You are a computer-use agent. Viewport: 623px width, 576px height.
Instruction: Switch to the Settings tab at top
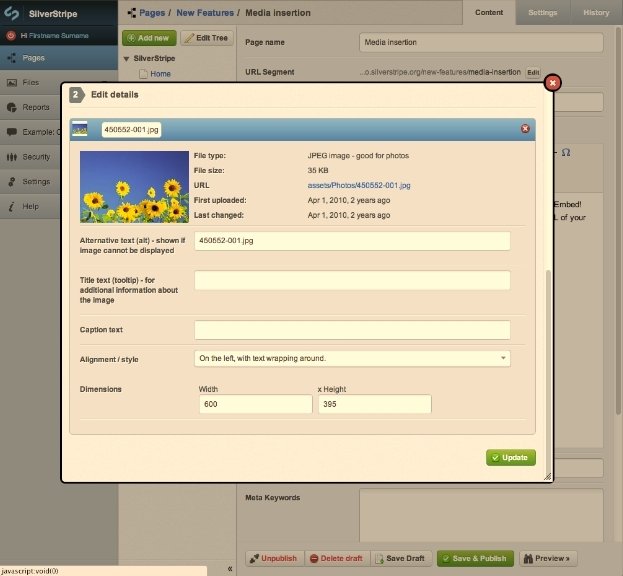[x=542, y=13]
